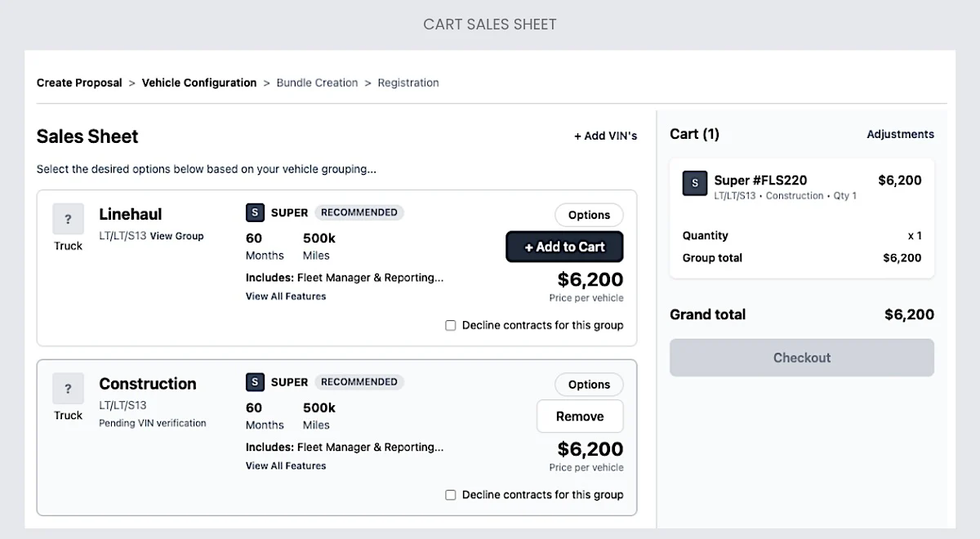Screen dimensions: 980x539
Task: Click Linehaul Includes: Fleet Manager & Reporting text
Action: point(345,278)
